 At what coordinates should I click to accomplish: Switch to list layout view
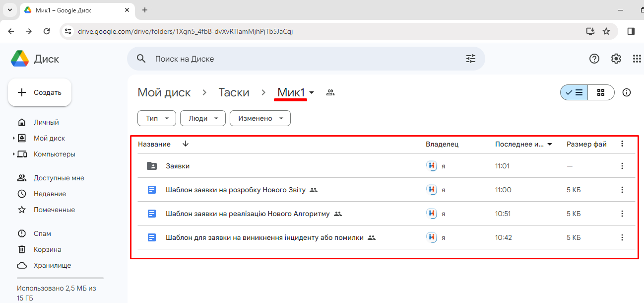(x=575, y=92)
